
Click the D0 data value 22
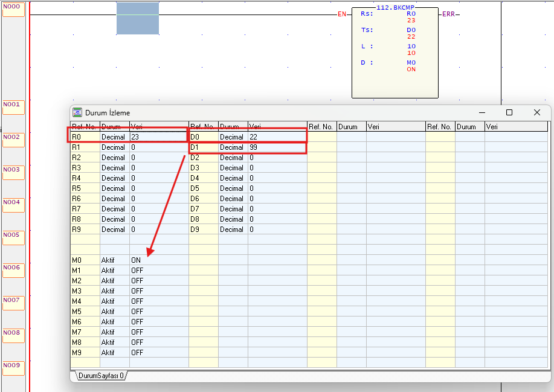[277, 137]
